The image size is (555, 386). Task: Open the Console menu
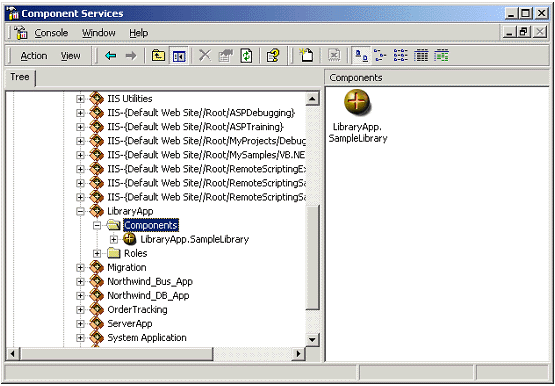coord(51,33)
